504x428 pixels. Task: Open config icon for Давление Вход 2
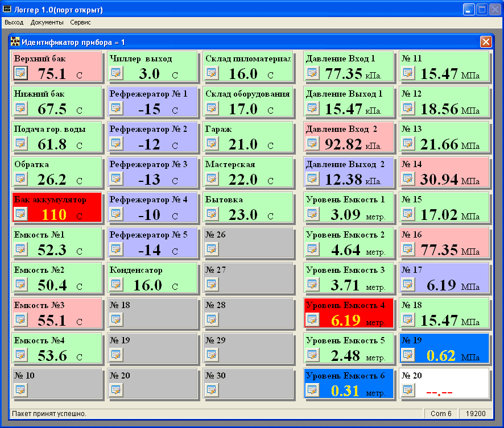coord(312,143)
